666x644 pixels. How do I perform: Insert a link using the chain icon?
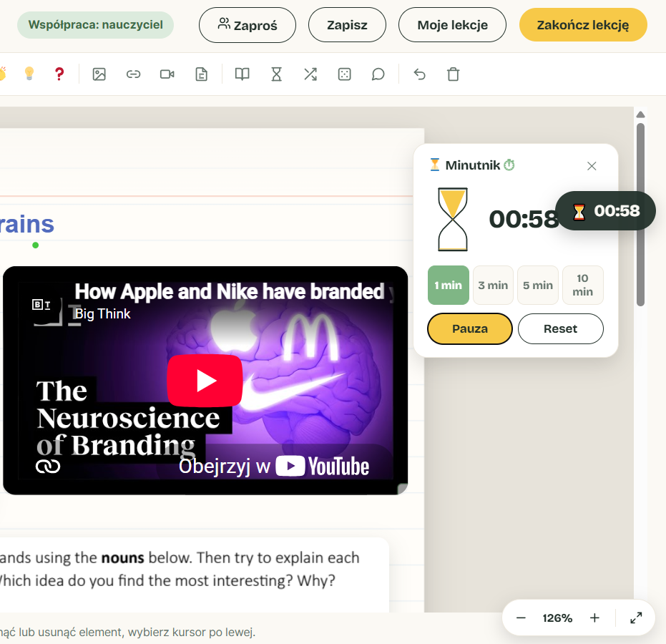(133, 74)
